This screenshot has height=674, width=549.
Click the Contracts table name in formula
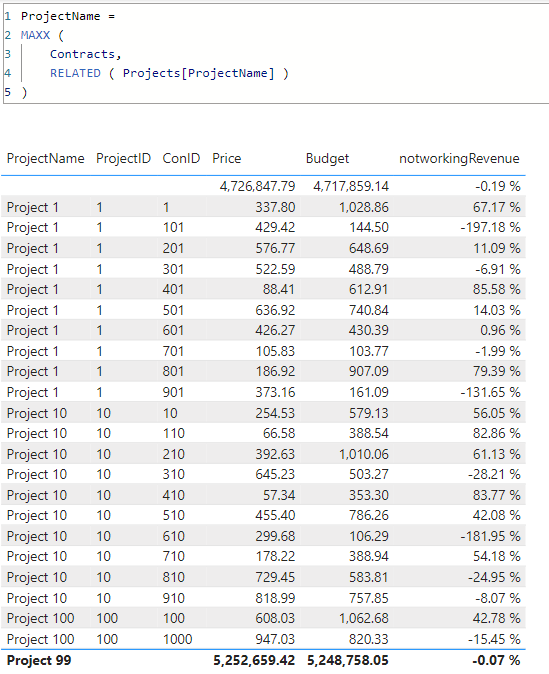83,54
